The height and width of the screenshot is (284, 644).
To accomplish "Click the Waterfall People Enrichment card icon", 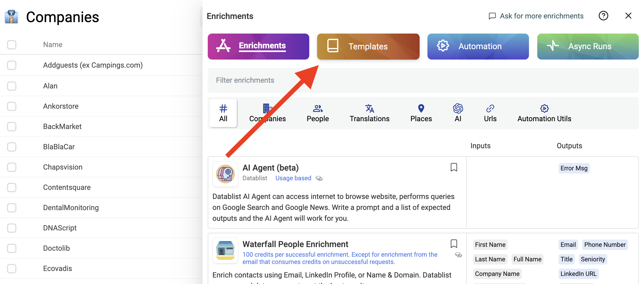I will 225,250.
